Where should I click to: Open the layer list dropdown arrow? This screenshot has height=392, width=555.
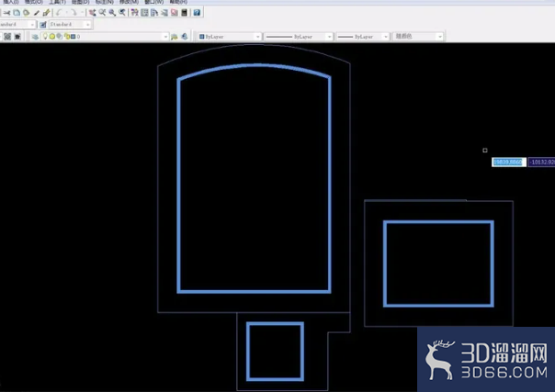click(165, 37)
